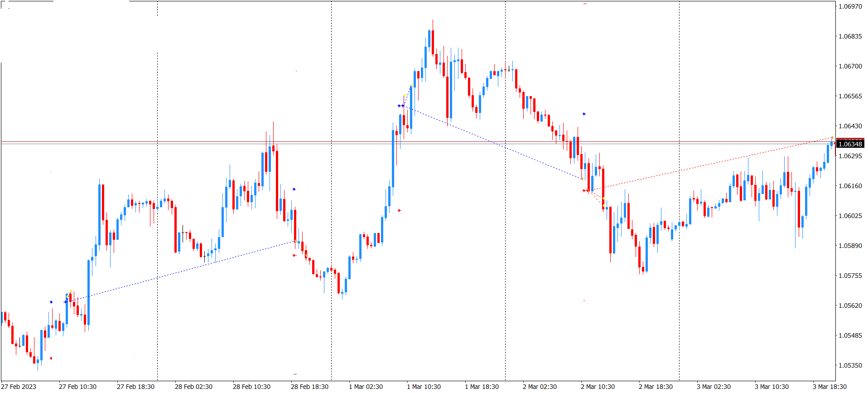Screen dimensions: 868x393
Task: Click the 3 Mar 10:30 time label
Action: 772,387
